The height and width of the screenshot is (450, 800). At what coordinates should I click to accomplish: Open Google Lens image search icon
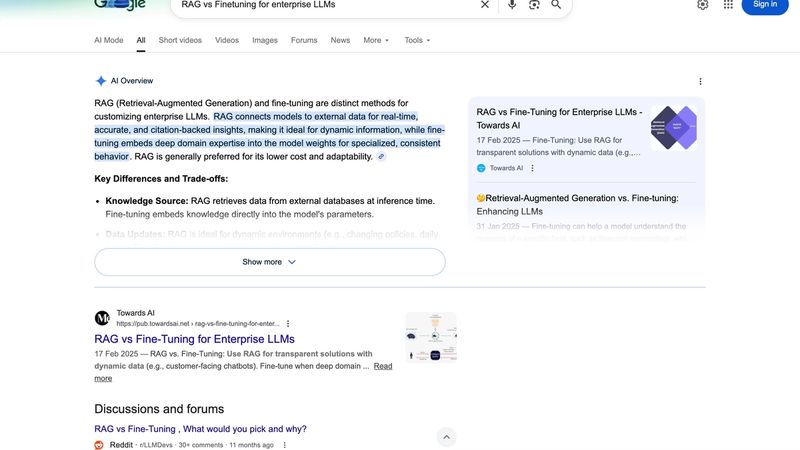point(534,5)
